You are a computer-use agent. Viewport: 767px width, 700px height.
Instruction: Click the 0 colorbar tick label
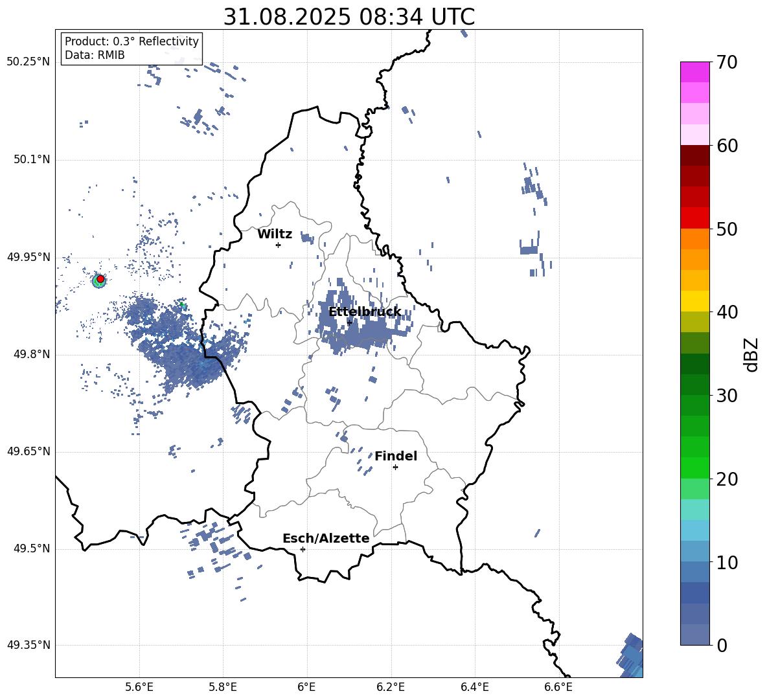pyautogui.click(x=722, y=645)
